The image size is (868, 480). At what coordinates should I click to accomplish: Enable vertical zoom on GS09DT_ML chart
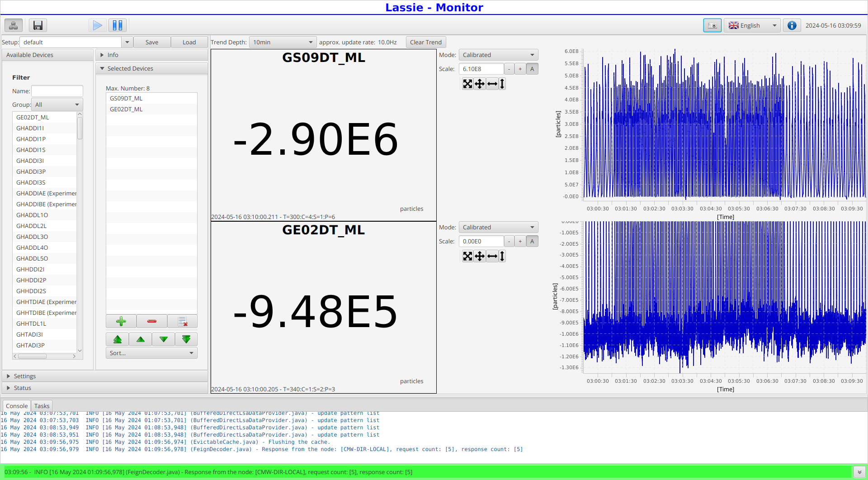[502, 84]
